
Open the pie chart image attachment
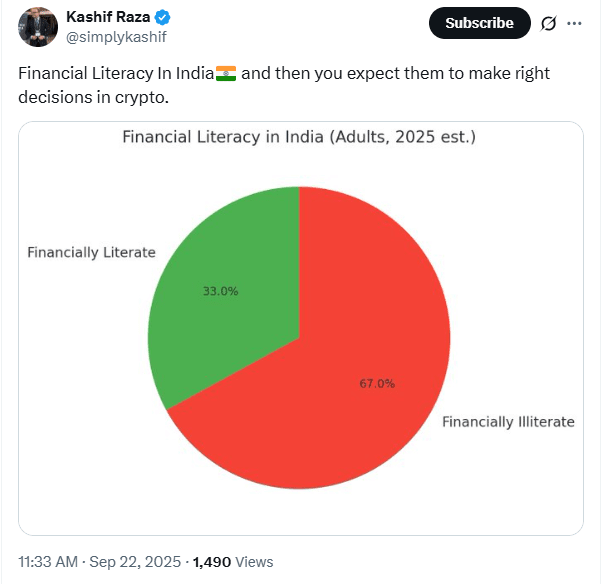coord(301,328)
